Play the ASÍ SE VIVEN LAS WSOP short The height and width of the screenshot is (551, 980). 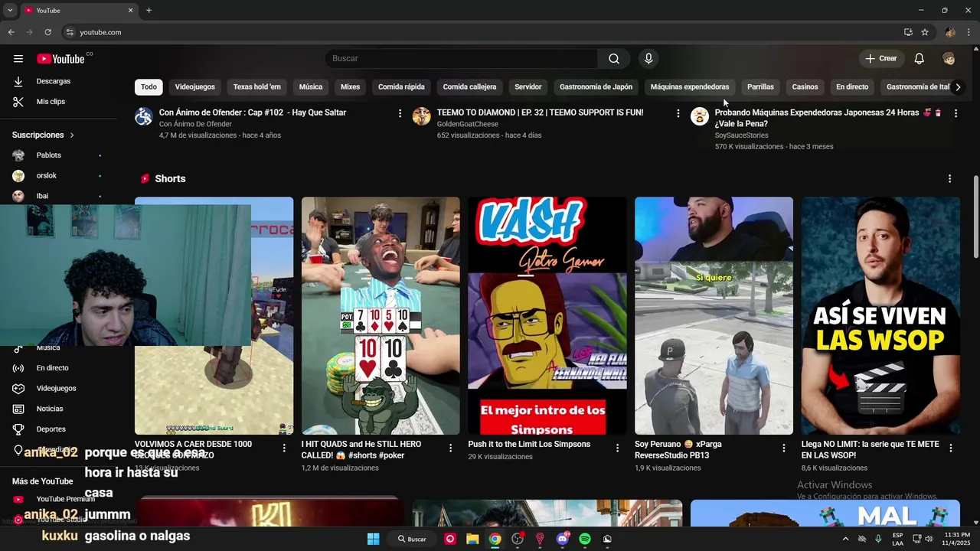click(x=880, y=316)
